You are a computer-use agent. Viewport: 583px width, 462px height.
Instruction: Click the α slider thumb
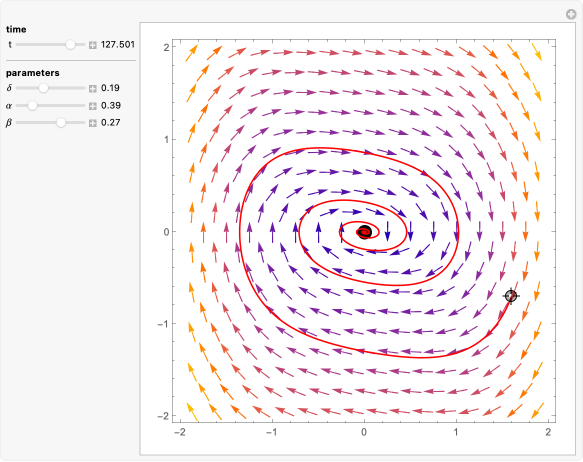(33, 106)
